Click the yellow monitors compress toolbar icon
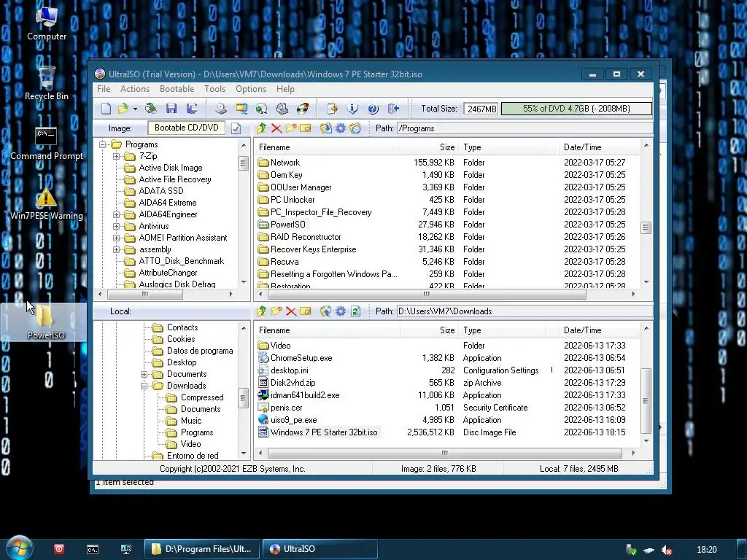Viewport: 747px width, 560px height. pyautogui.click(x=241, y=109)
